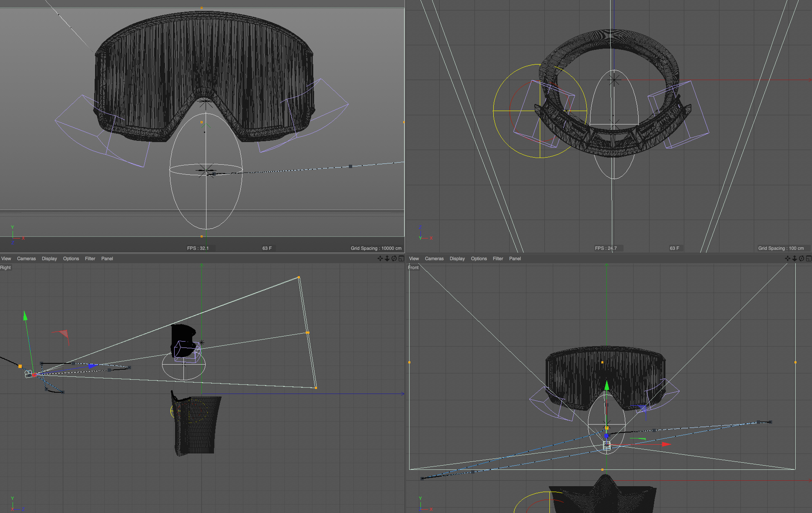Toggle active view icon in Right viewport
Screen dimensions: 812x513
(x=401, y=259)
